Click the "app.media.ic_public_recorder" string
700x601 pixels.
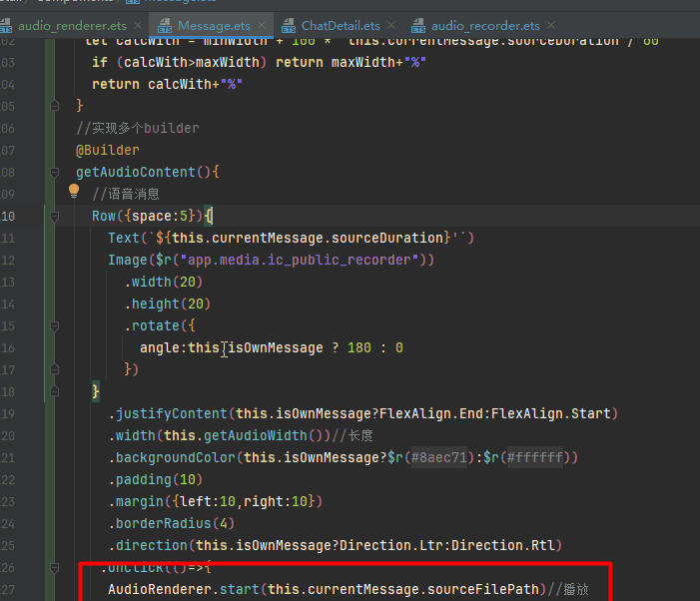tap(300, 260)
